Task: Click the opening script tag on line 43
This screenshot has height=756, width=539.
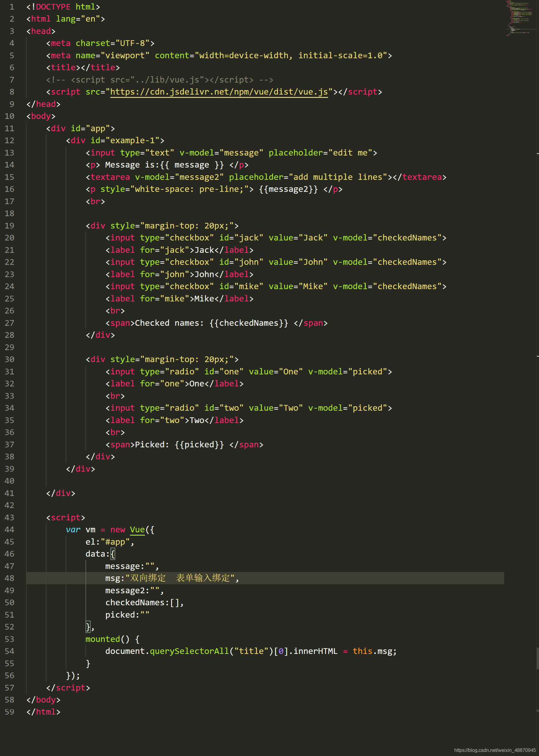Action: pos(66,517)
